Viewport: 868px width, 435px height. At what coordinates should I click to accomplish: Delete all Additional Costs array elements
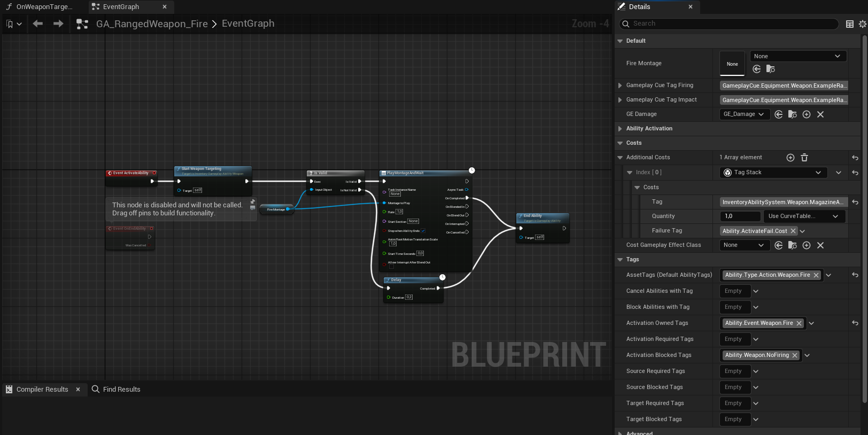pyautogui.click(x=804, y=158)
